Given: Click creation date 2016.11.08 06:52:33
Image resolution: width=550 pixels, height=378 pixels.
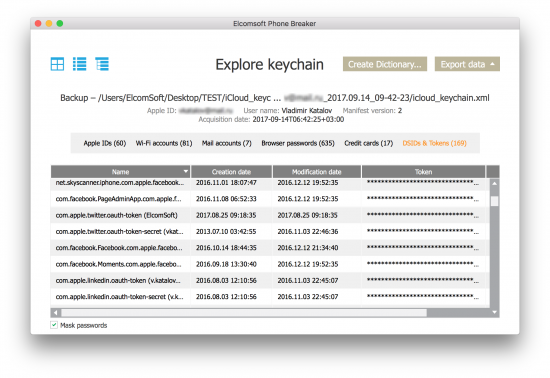Looking at the screenshot, I should 226,199.
